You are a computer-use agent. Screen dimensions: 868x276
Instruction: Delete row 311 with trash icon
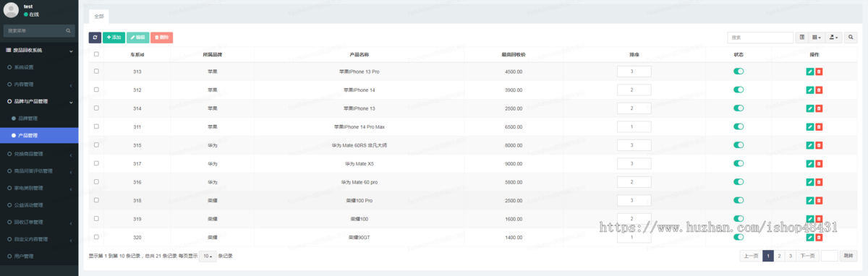click(819, 126)
